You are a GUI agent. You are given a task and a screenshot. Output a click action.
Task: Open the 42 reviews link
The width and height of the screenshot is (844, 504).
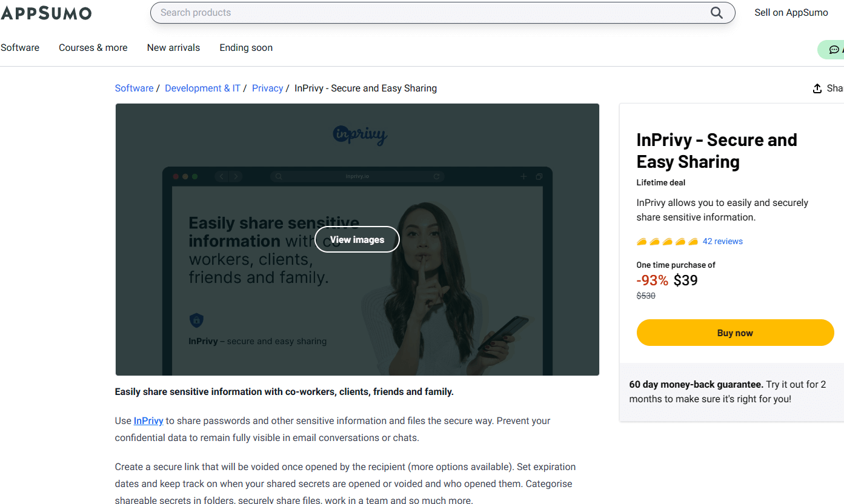[x=722, y=241]
